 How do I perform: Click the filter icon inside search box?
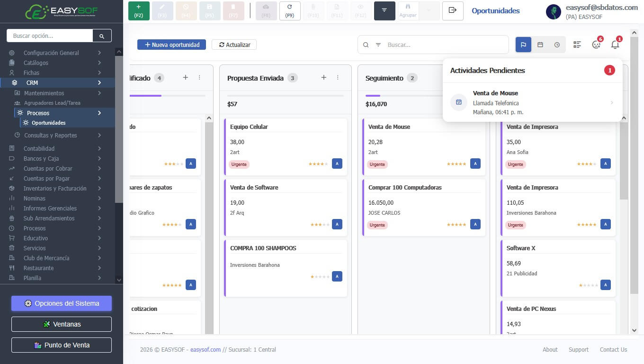click(378, 45)
